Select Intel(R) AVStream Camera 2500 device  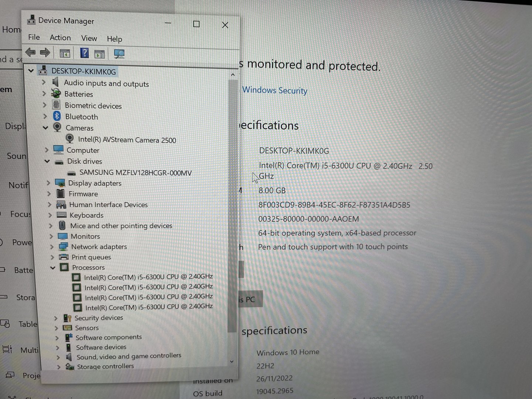[127, 140]
